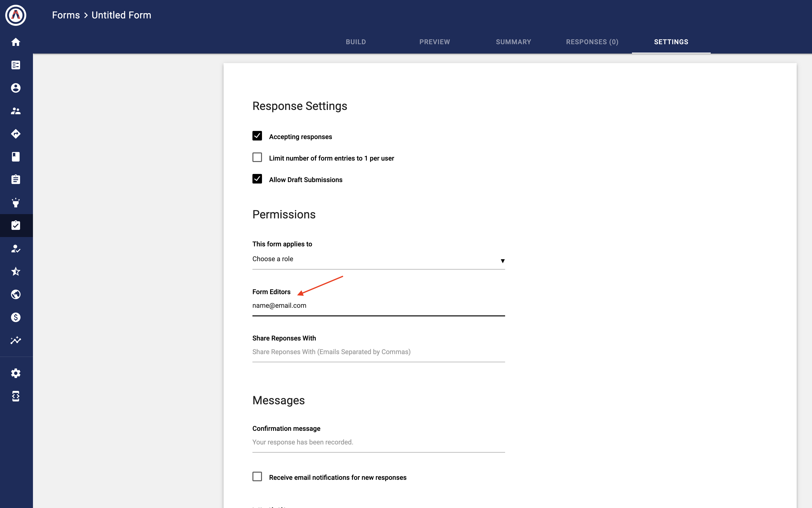Uncheck Accepting responses checkbox
The height and width of the screenshot is (508, 812).
257,136
